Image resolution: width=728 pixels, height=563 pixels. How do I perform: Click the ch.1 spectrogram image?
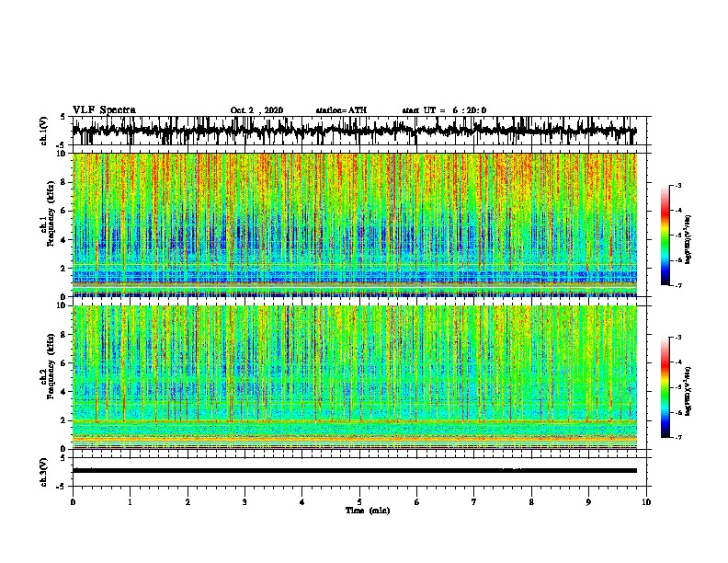point(355,224)
